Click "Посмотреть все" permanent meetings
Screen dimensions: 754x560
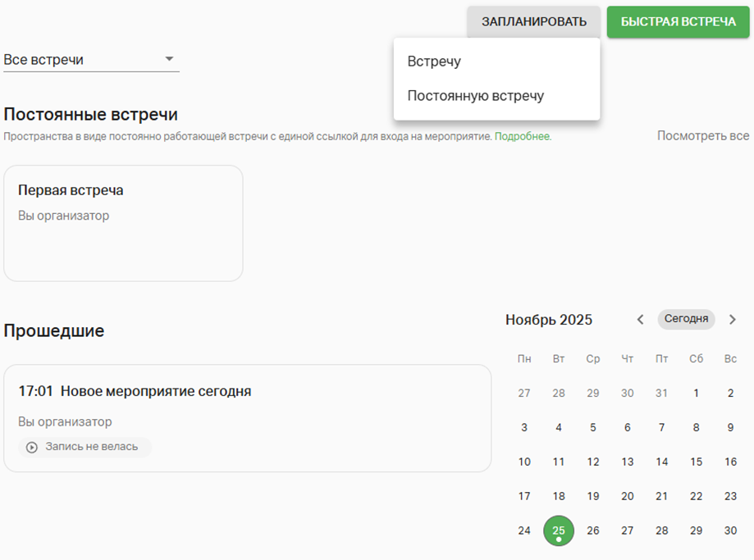703,136
